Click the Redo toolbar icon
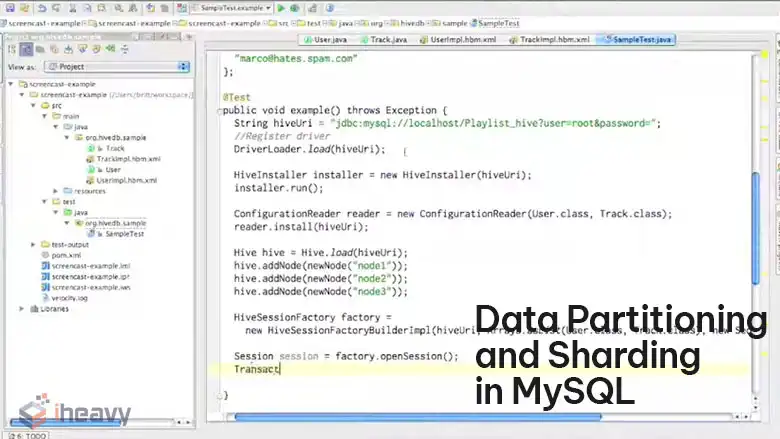The image size is (780, 439). (x=56, y=8)
